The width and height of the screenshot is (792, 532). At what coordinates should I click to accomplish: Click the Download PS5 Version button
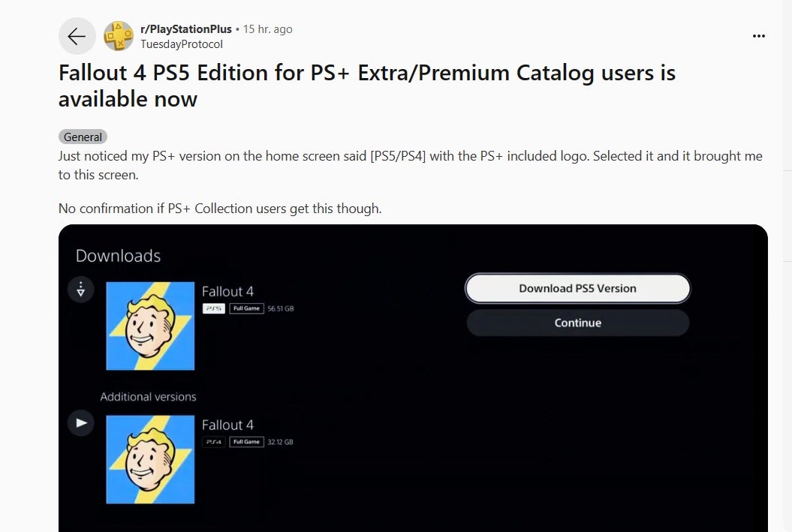577,288
